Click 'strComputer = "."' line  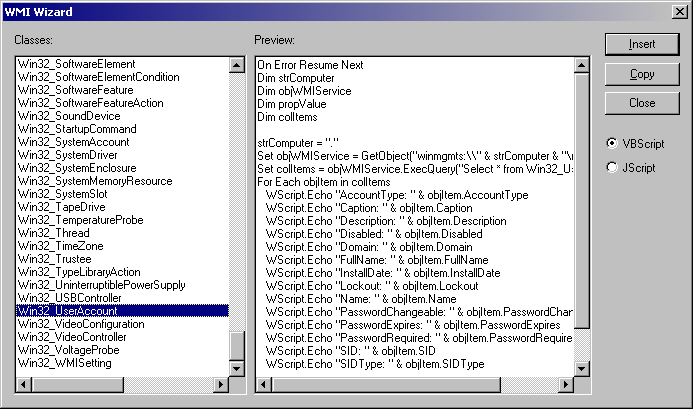tap(298, 143)
